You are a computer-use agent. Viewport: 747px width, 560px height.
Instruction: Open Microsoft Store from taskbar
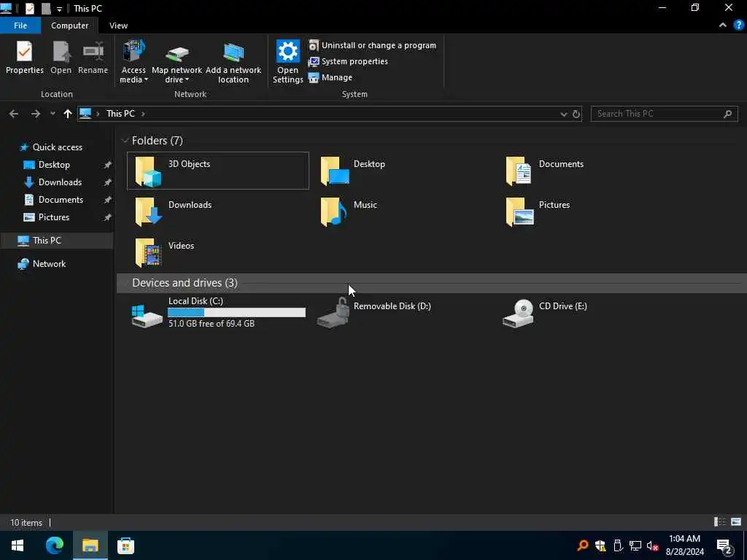[x=125, y=545]
